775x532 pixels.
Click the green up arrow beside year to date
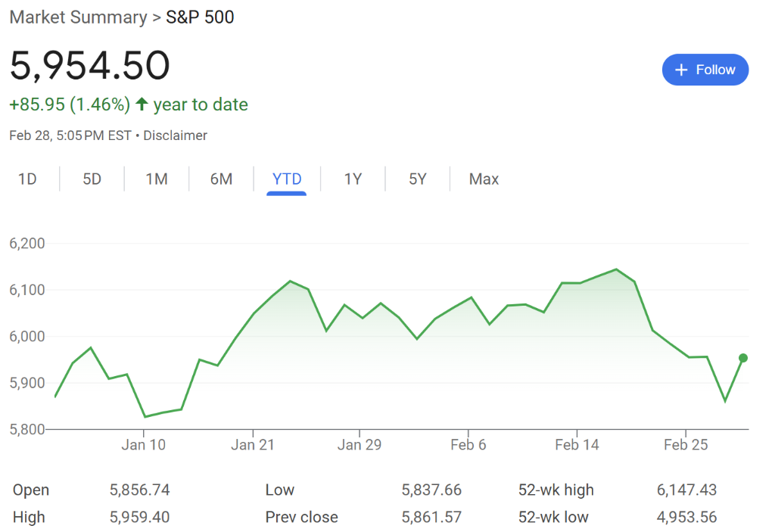tap(142, 104)
